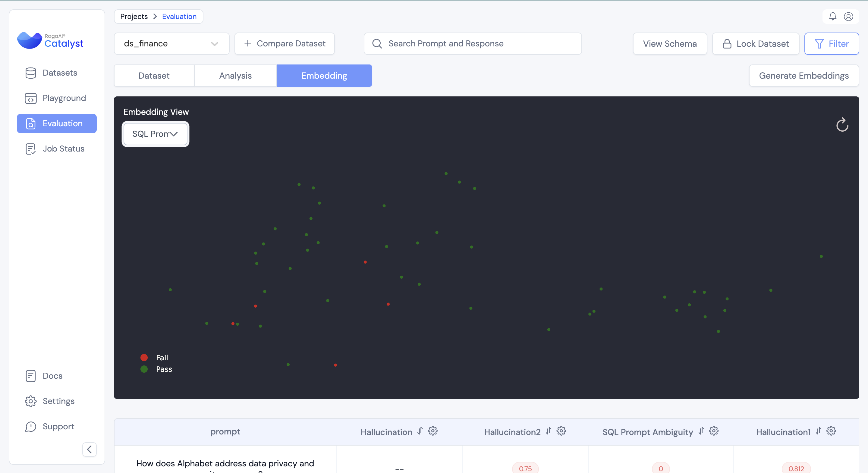Sort the Hallucination1 column

819,431
